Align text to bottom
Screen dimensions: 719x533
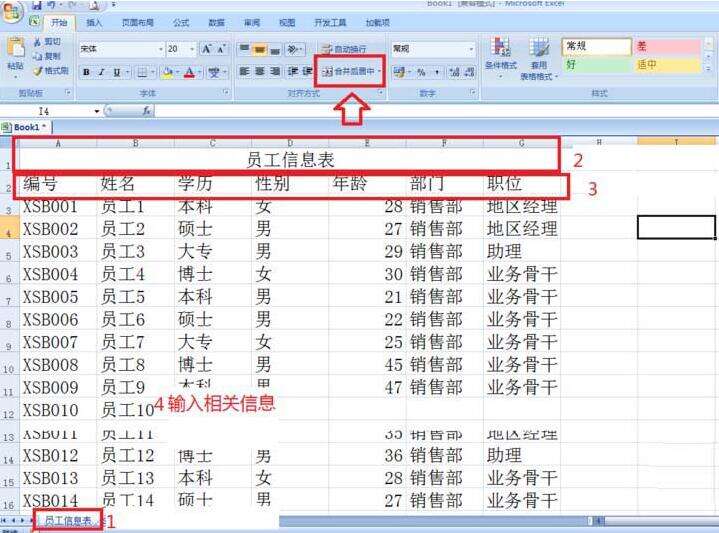coord(275,49)
